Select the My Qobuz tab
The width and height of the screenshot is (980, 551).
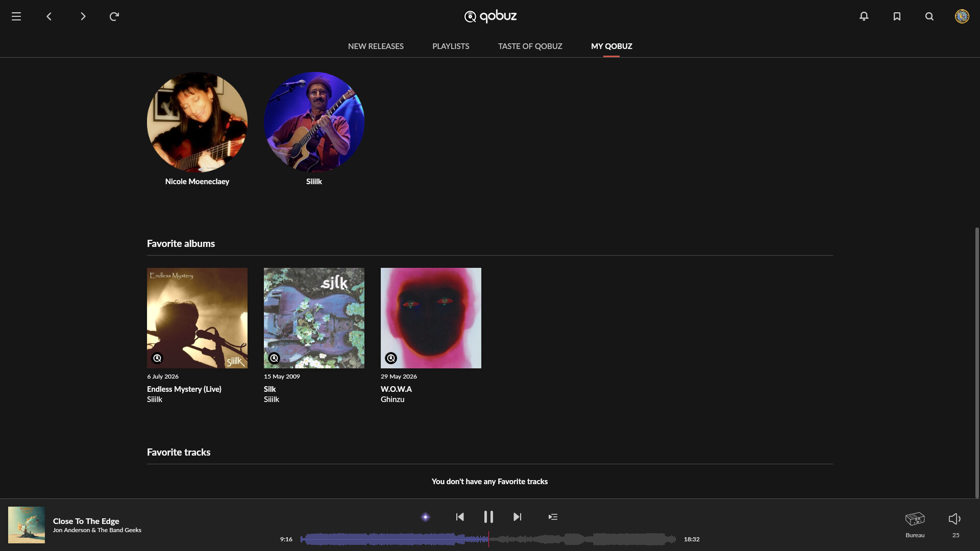tap(611, 46)
